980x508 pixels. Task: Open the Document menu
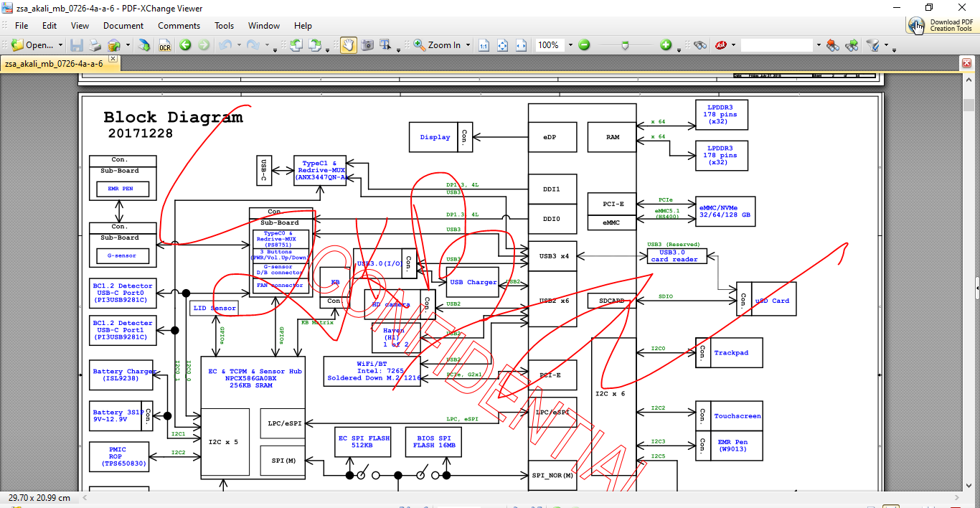(123, 25)
